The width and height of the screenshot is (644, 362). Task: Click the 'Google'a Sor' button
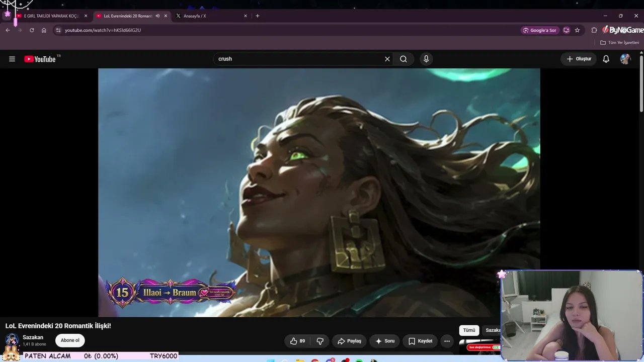(540, 30)
